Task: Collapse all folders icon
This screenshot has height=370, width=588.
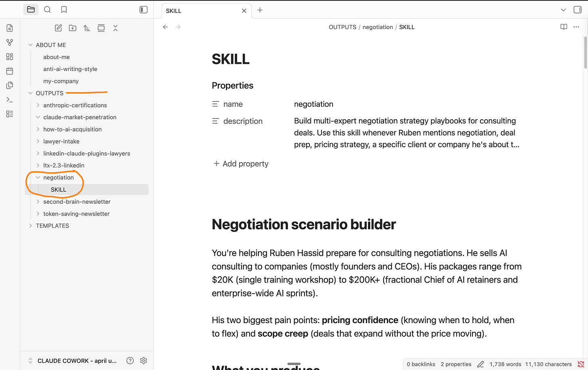Action: (115, 28)
